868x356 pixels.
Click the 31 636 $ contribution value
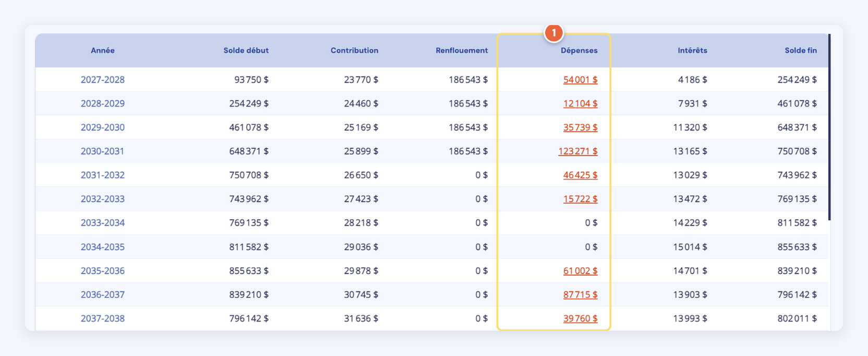tap(361, 318)
